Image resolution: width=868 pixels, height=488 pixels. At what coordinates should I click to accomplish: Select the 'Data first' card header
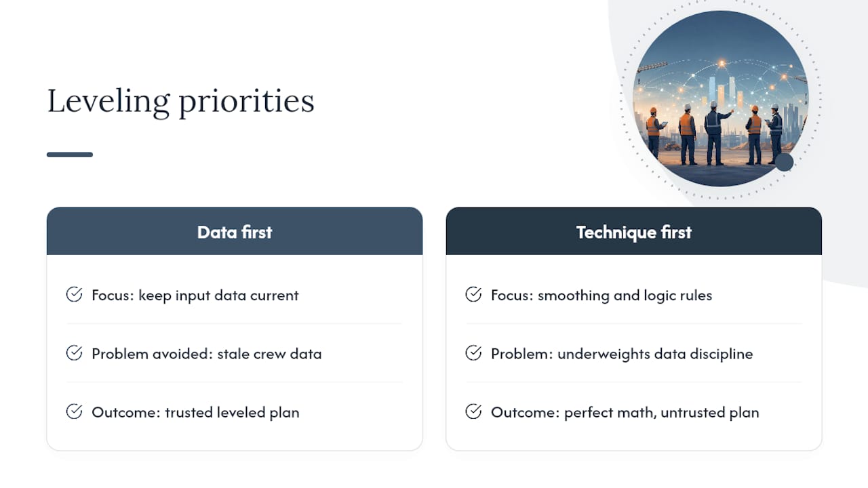[235, 231]
